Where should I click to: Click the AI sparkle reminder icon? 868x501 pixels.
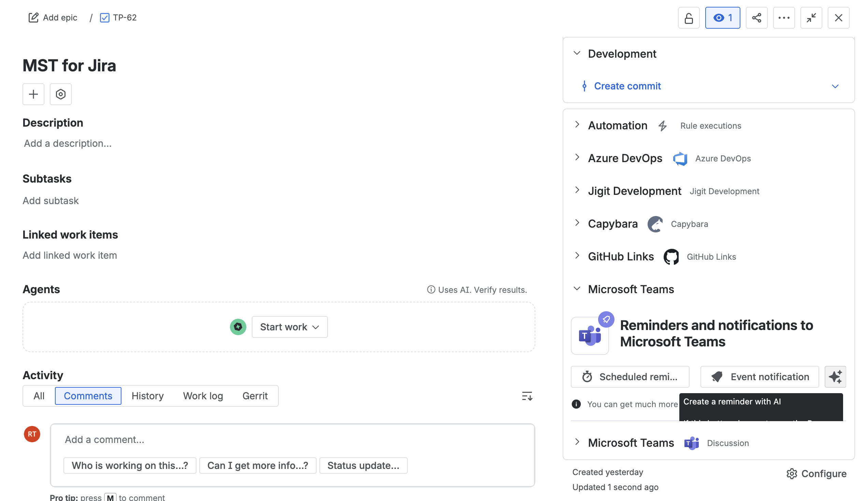pos(835,377)
